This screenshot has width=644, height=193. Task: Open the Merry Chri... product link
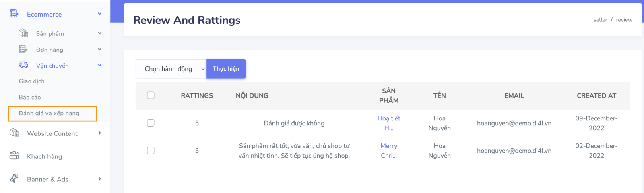tap(389, 150)
